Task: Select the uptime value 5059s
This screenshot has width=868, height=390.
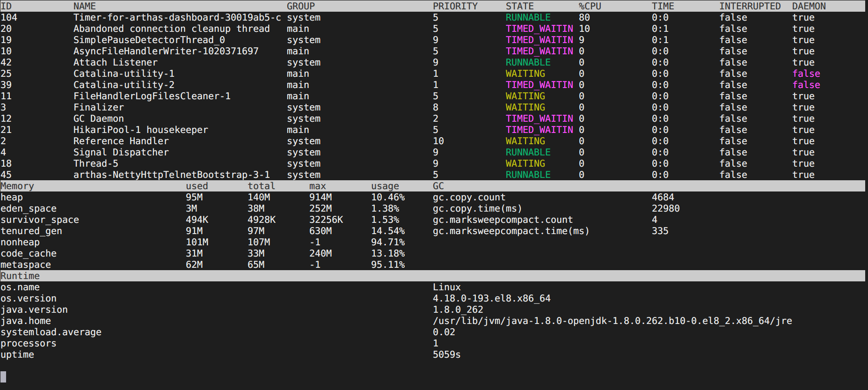Action: tap(446, 354)
